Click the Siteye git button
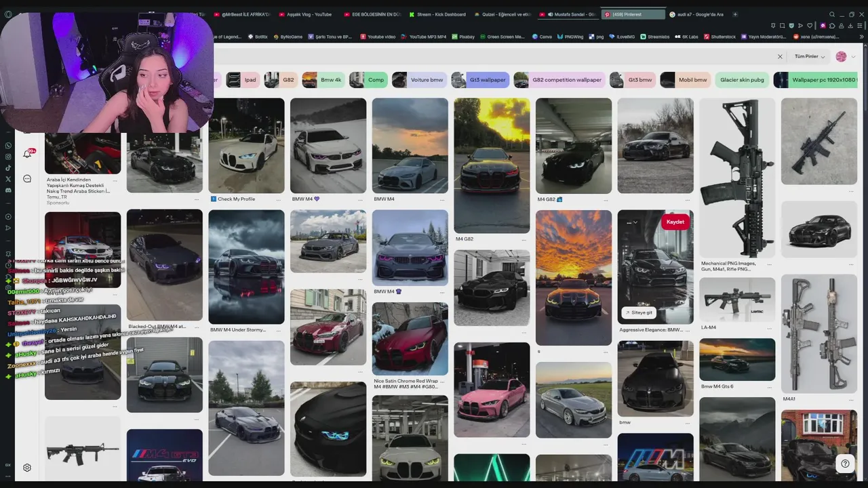The height and width of the screenshot is (488, 868). [x=638, y=312]
